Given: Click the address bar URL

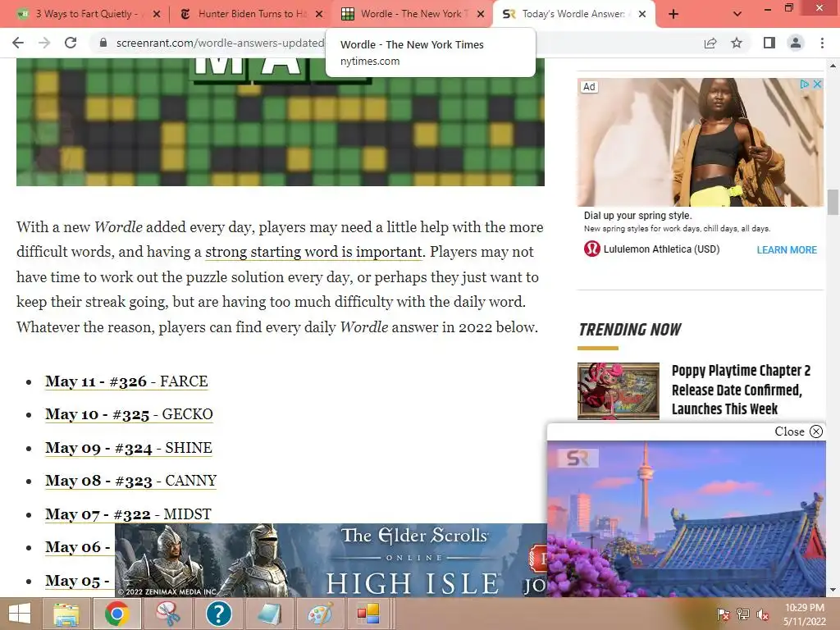Looking at the screenshot, I should 220,43.
